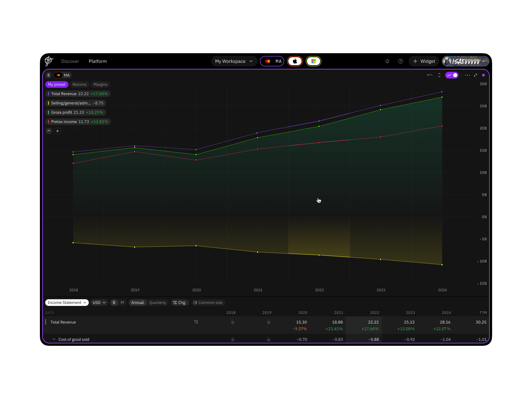Click the help question mark icon
This screenshot has height=399, width=532.
click(x=401, y=61)
